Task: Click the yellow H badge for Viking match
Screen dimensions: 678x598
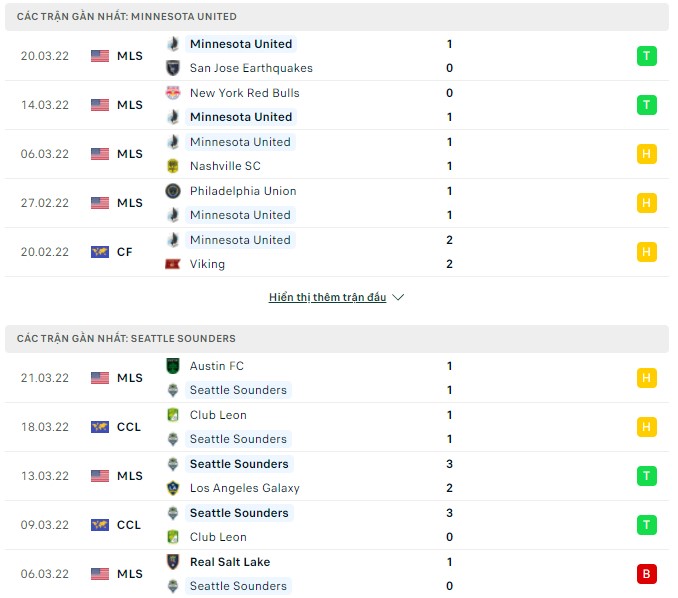Action: pos(647,252)
